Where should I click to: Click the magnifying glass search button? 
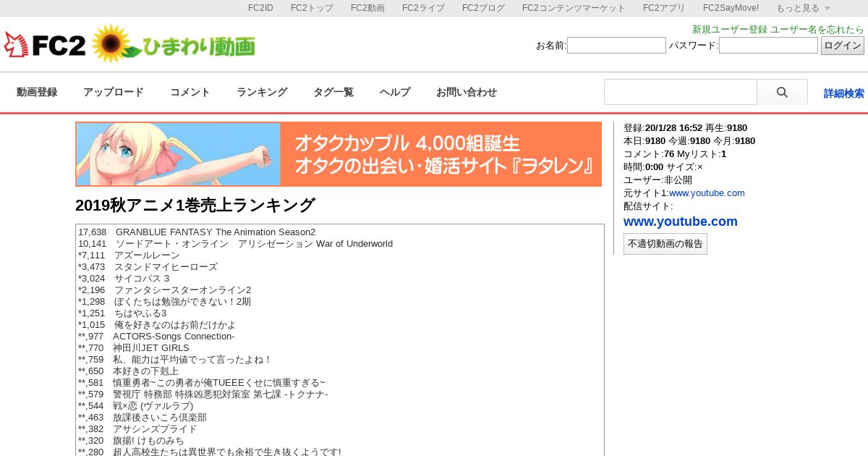[x=782, y=92]
